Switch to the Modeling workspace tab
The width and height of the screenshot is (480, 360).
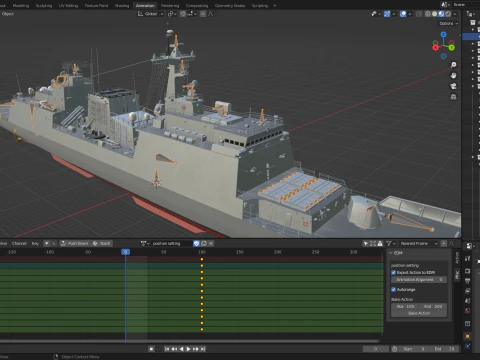pos(21,5)
